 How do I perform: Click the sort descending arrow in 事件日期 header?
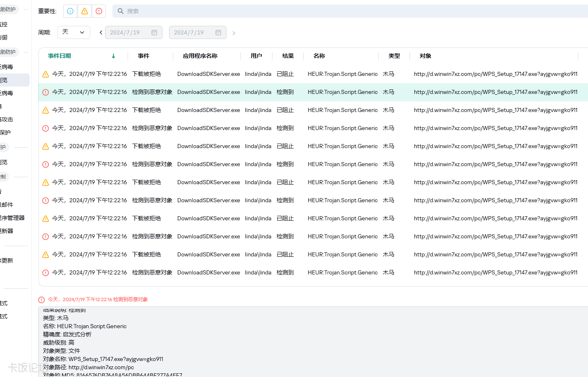(113, 56)
